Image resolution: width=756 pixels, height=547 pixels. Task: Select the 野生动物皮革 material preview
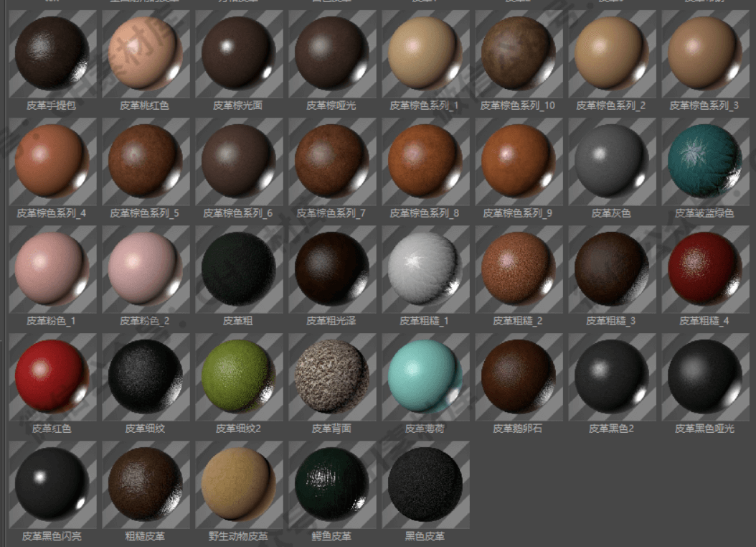point(238,485)
